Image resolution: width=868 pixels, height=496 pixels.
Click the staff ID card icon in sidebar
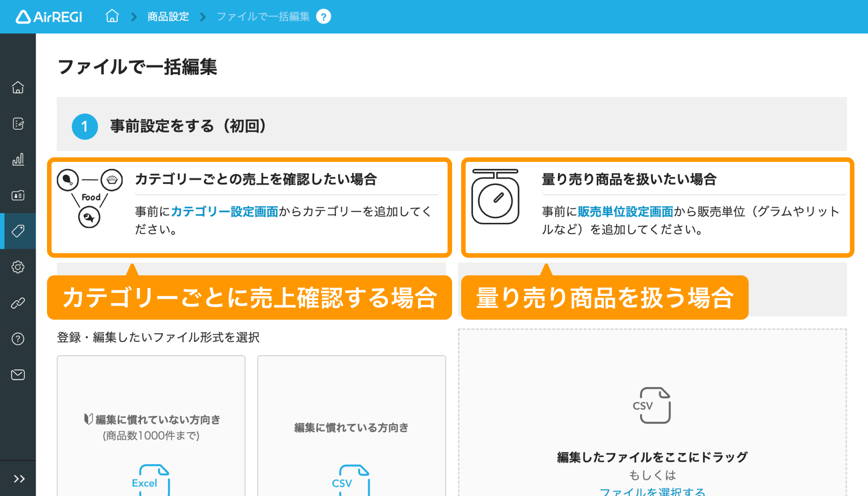(18, 195)
